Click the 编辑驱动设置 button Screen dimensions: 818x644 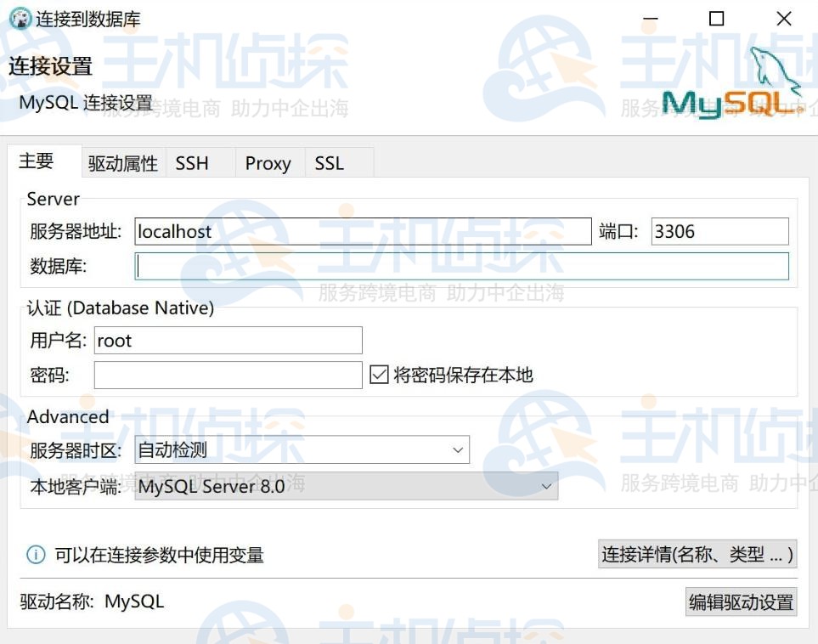coord(740,602)
